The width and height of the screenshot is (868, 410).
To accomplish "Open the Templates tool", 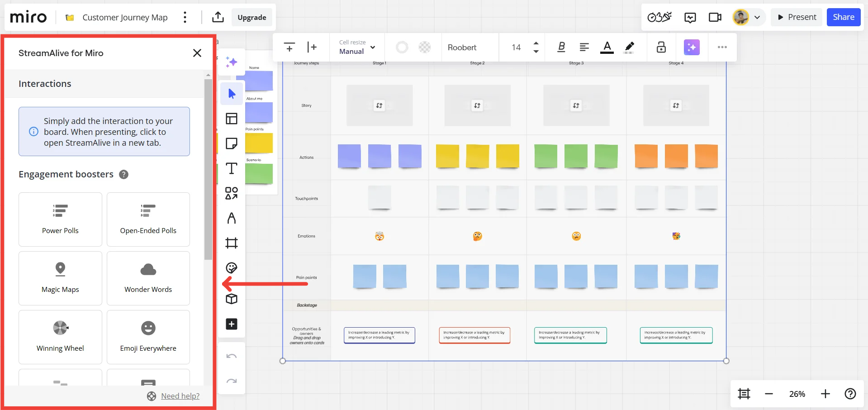I will click(x=232, y=119).
